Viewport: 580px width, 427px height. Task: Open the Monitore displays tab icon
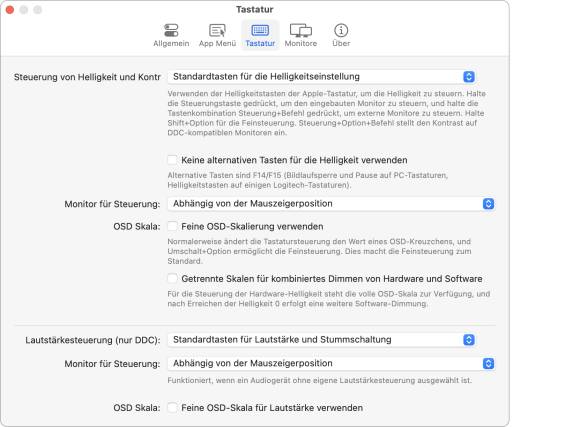pos(301,30)
